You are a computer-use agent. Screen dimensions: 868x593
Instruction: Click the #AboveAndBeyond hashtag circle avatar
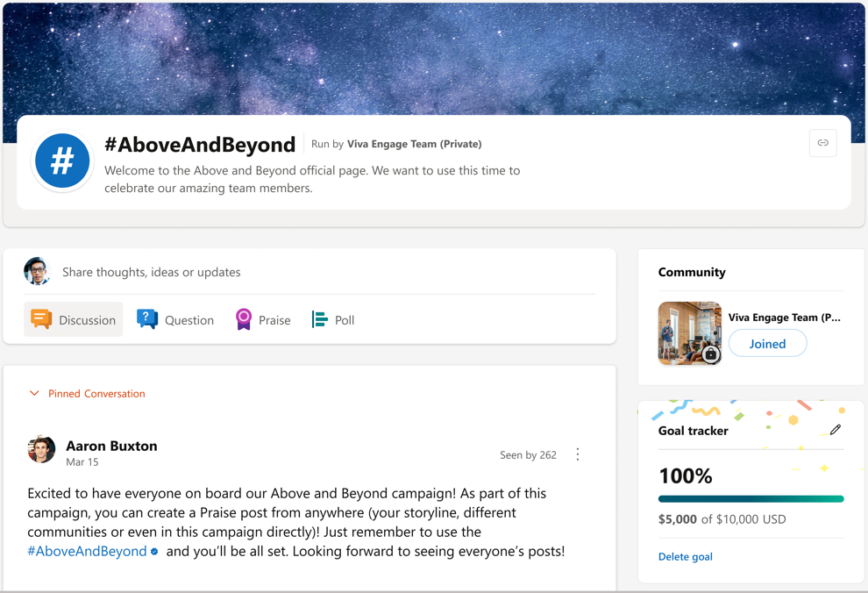click(61, 161)
